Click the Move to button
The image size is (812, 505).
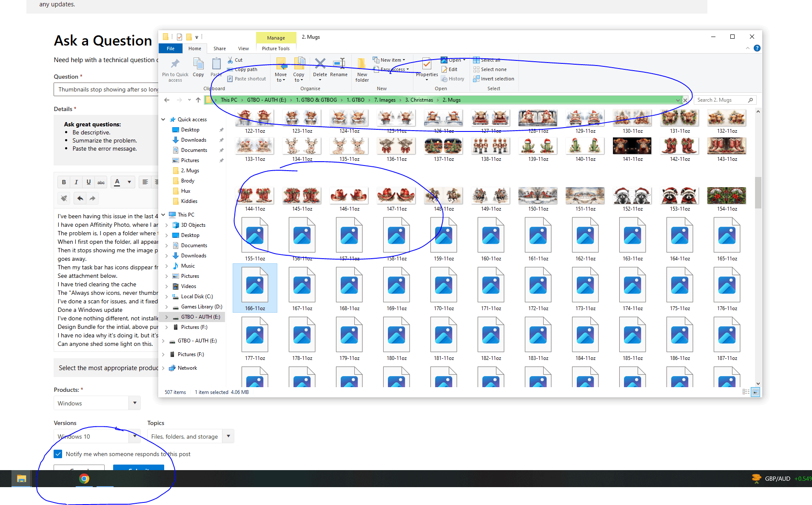pyautogui.click(x=281, y=70)
